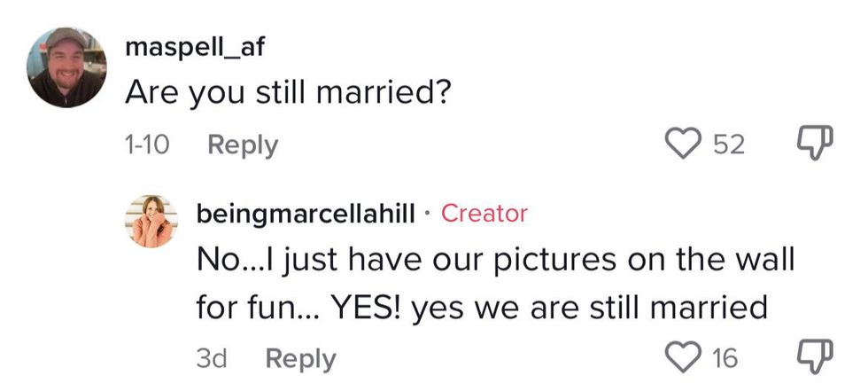868x391 pixels.
Task: Click the dot separator before Creator
Action: (429, 214)
